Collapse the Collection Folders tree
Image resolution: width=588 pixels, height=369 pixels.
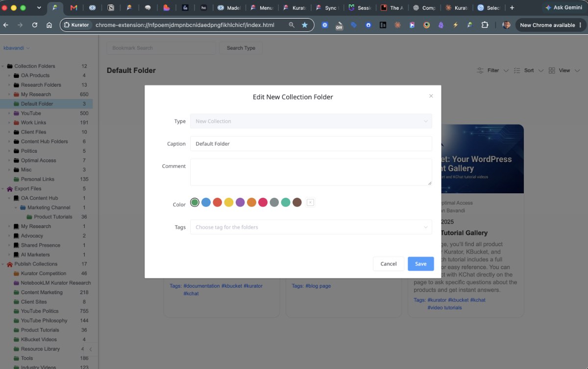(x=3, y=66)
